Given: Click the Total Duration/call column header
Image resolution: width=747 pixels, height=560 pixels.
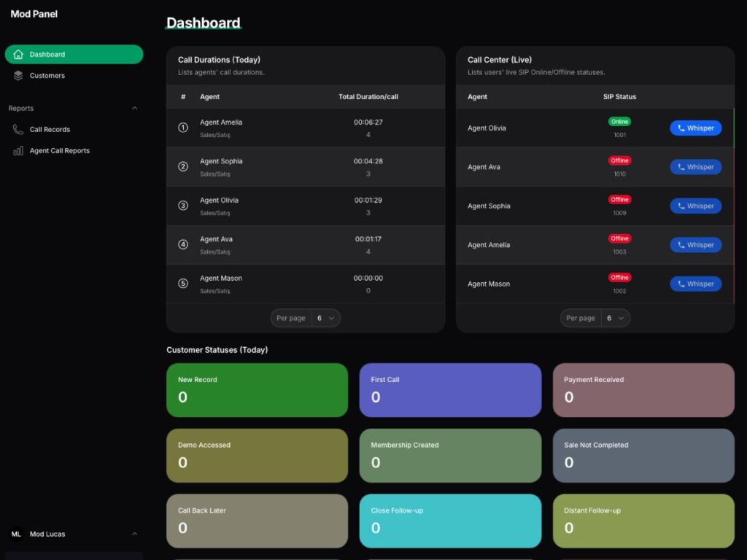Looking at the screenshot, I should [368, 97].
